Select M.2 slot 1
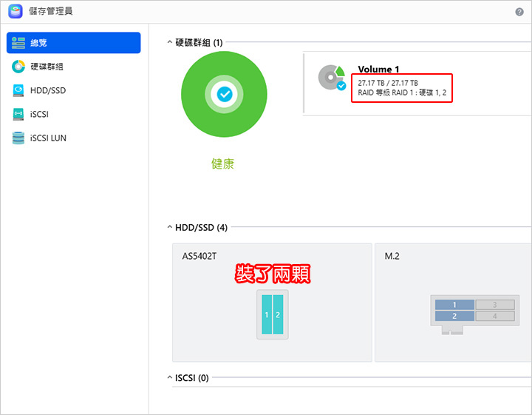The image size is (532, 415). pyautogui.click(x=454, y=305)
